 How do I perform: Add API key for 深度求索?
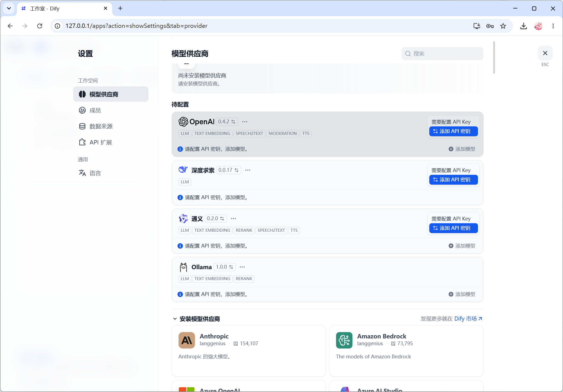(x=453, y=180)
